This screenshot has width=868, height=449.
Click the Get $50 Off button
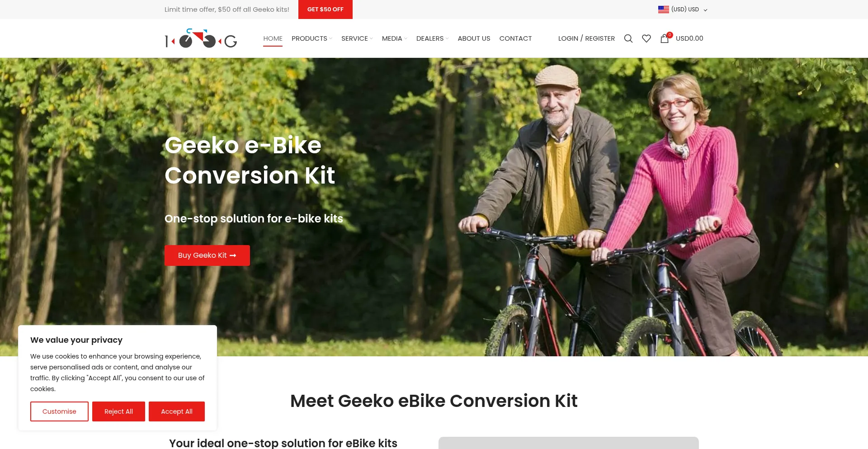point(325,9)
